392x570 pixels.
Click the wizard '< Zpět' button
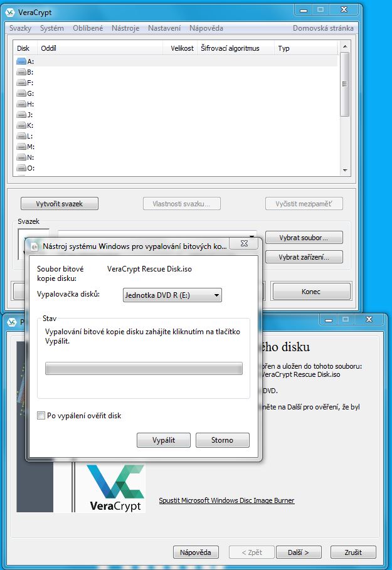(252, 552)
